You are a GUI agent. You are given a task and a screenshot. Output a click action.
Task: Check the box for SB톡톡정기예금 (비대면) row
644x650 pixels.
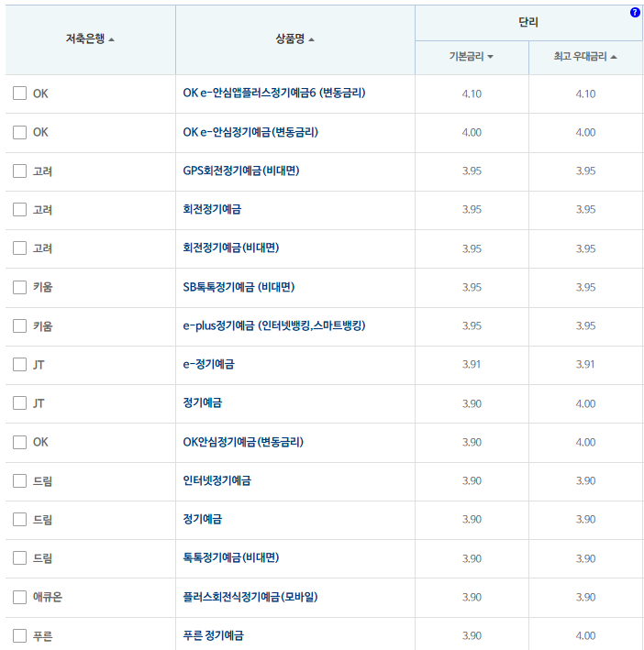pos(19,287)
